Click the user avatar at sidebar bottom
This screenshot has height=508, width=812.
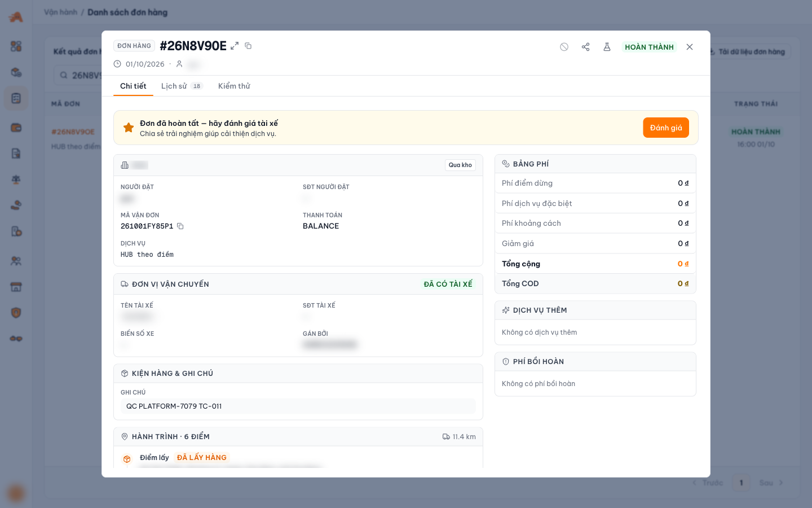(x=16, y=493)
